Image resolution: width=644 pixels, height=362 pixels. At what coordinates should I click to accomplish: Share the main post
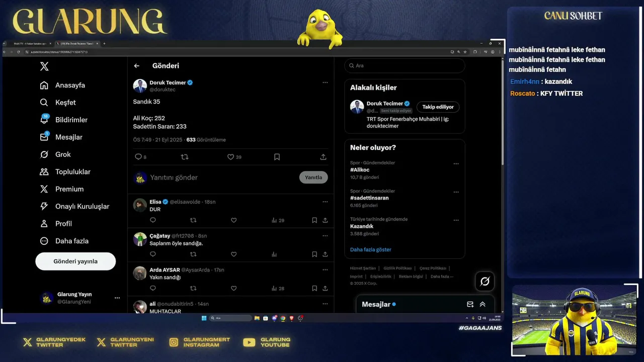pos(323,157)
